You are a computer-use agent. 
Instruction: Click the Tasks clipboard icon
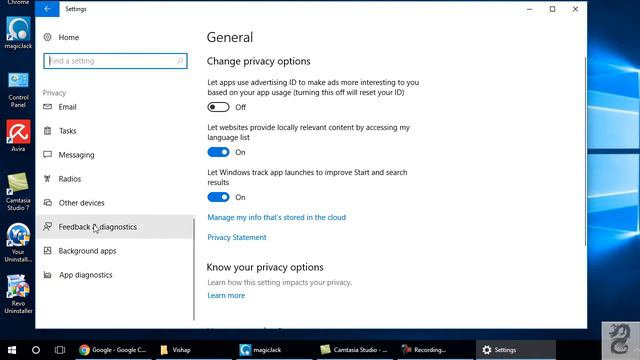48,131
